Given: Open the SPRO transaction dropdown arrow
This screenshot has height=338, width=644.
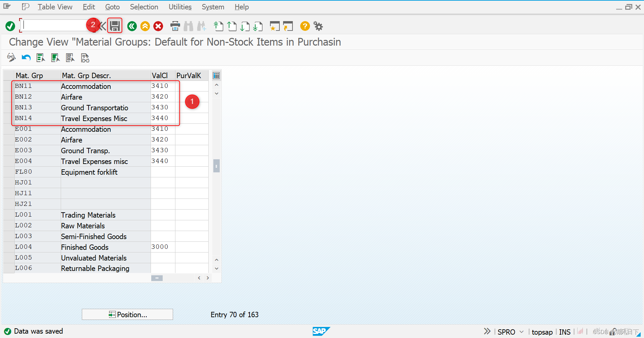Looking at the screenshot, I should point(522,332).
